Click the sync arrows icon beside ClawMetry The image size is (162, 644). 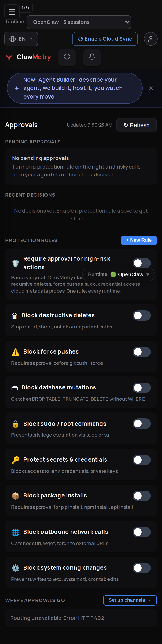(x=67, y=57)
